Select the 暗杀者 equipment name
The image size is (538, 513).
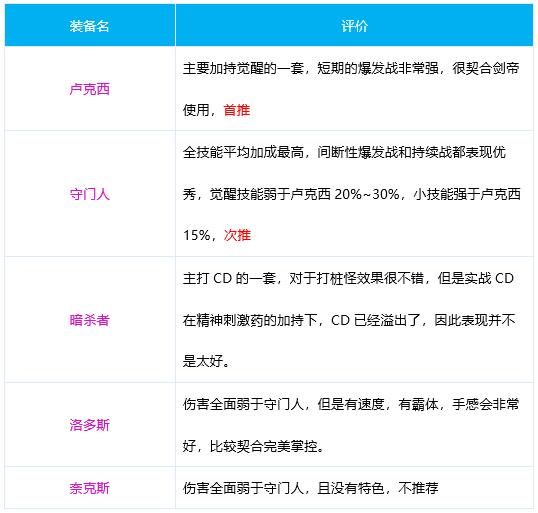90,320
